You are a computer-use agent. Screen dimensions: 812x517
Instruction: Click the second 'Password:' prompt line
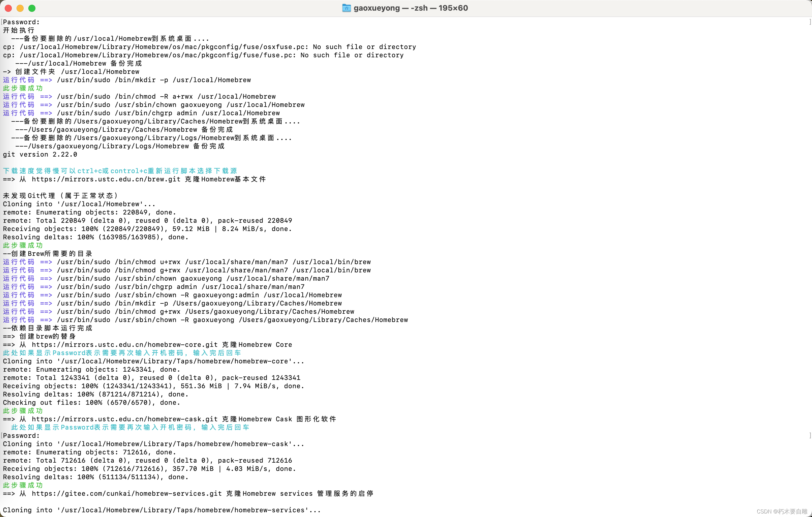(21, 436)
